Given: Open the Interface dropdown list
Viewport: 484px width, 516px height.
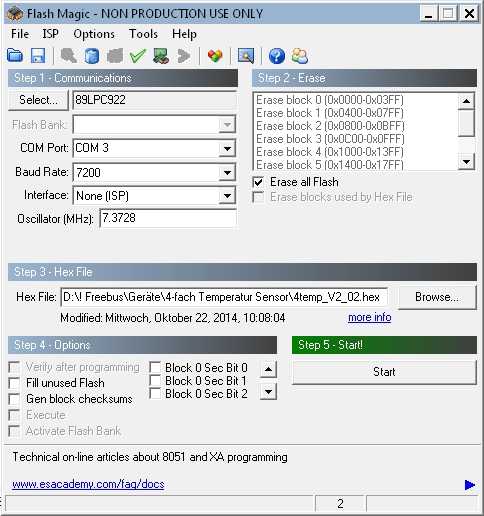Looking at the screenshot, I should (227, 196).
